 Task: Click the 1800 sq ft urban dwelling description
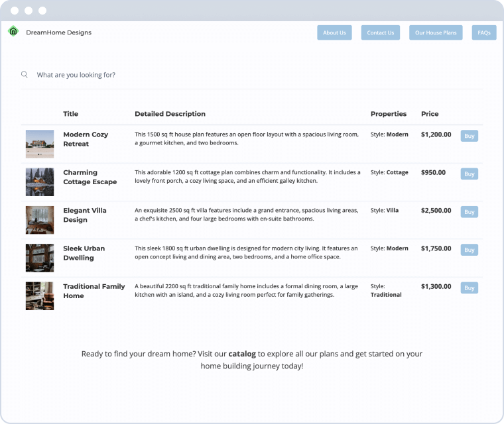246,252
